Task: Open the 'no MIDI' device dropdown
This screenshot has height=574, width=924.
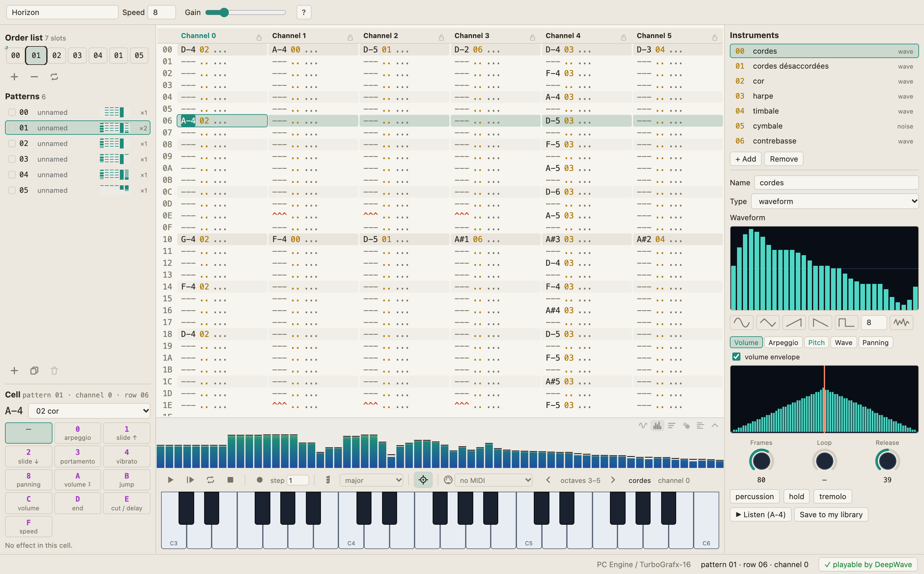Action: tap(493, 480)
